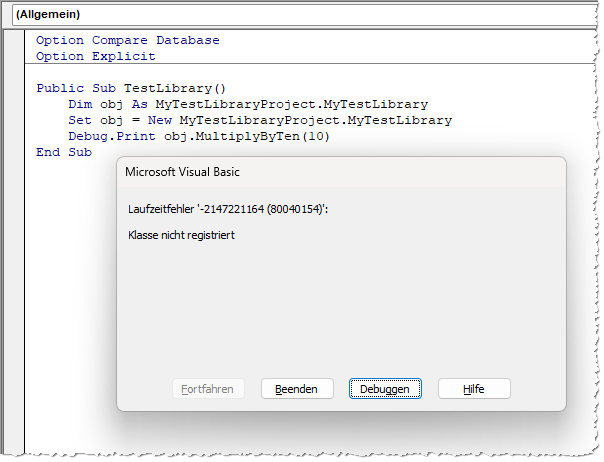Place cursor in Option Compare Database line
Image resolution: width=604 pixels, height=462 pixels.
[x=127, y=40]
